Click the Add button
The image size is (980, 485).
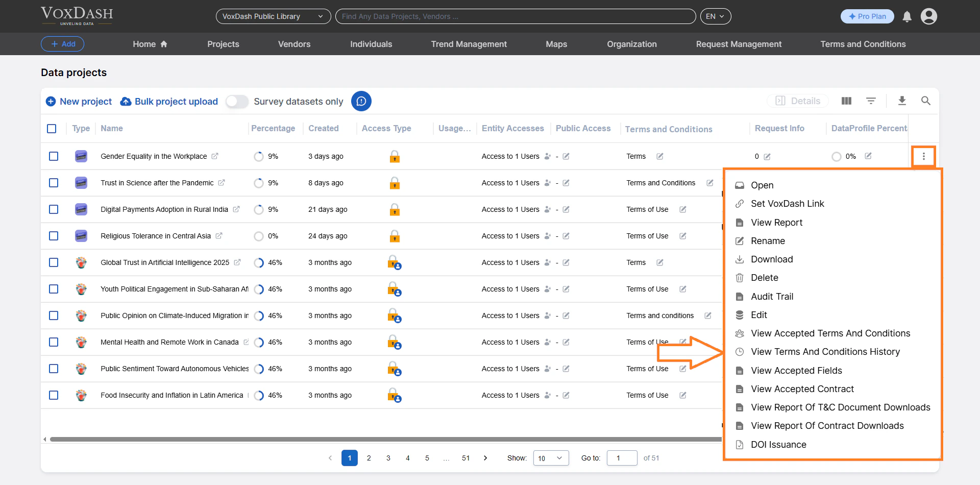[62, 44]
